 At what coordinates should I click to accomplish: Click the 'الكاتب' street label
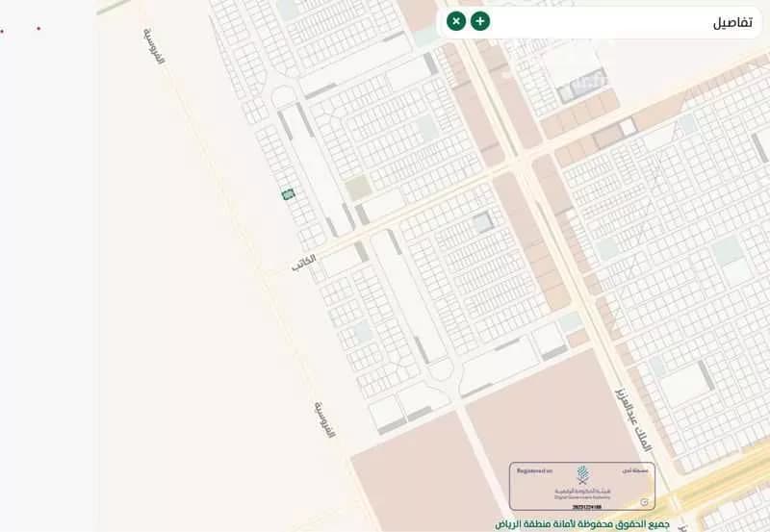tap(303, 263)
